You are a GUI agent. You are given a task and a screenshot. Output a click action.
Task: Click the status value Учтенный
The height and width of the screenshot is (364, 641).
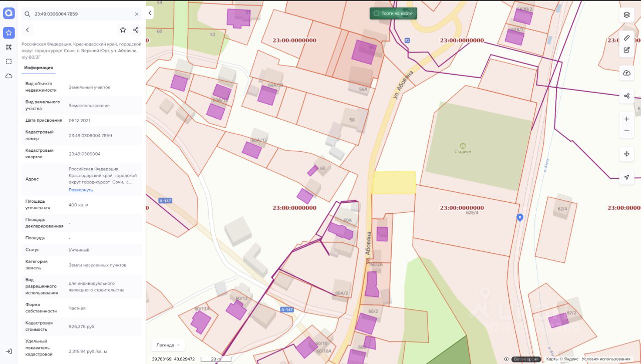coord(79,249)
